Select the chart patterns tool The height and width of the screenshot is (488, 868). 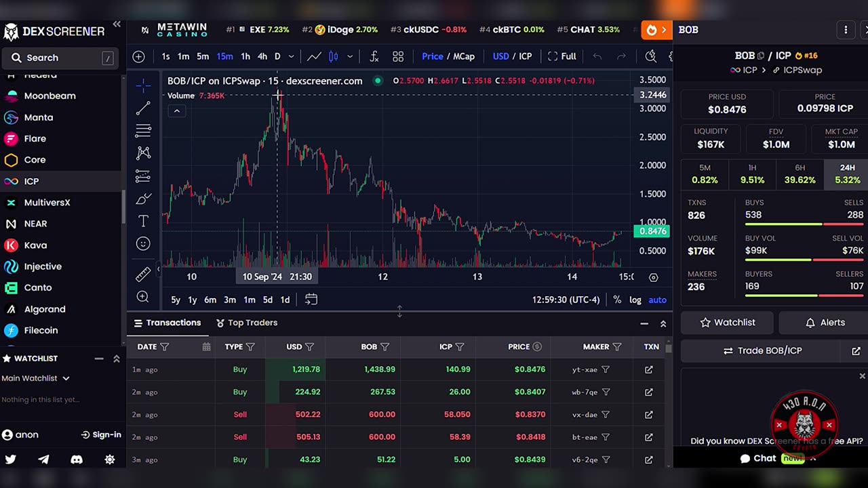143,153
